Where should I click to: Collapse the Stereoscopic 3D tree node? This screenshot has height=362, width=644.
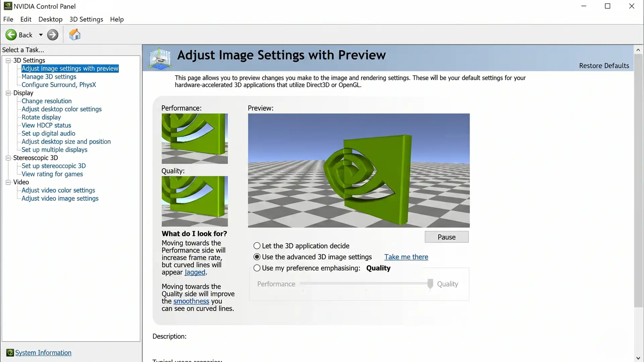pos(8,158)
